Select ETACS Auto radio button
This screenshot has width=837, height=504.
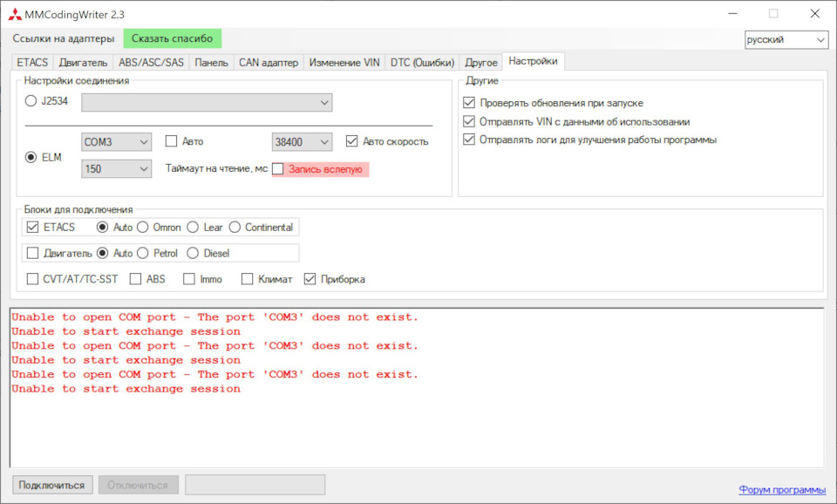click(102, 227)
